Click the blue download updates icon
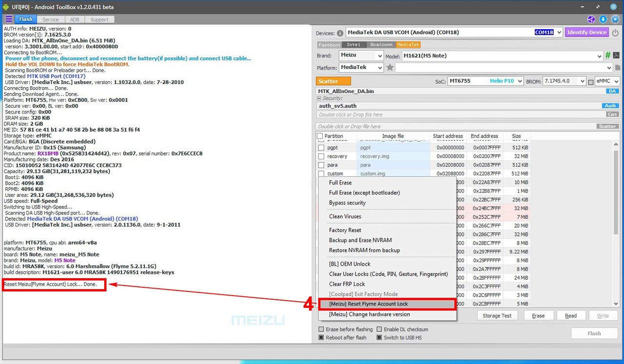The height and width of the screenshot is (364, 624). tap(603, 19)
